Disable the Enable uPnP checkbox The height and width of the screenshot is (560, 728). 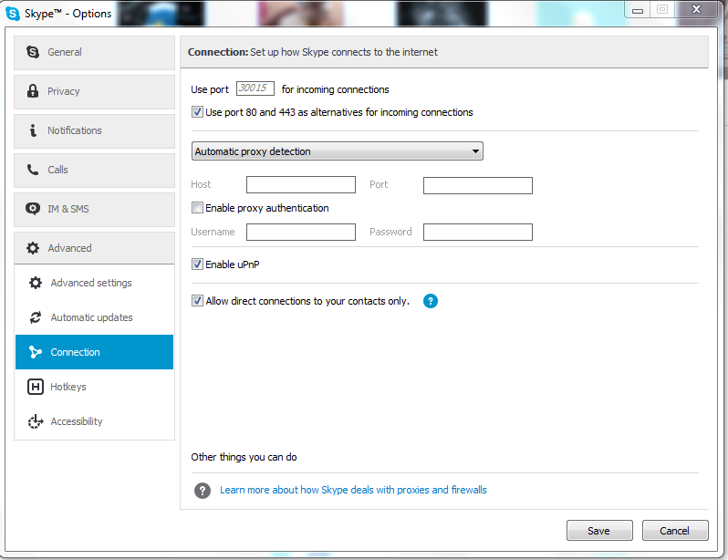(197, 264)
